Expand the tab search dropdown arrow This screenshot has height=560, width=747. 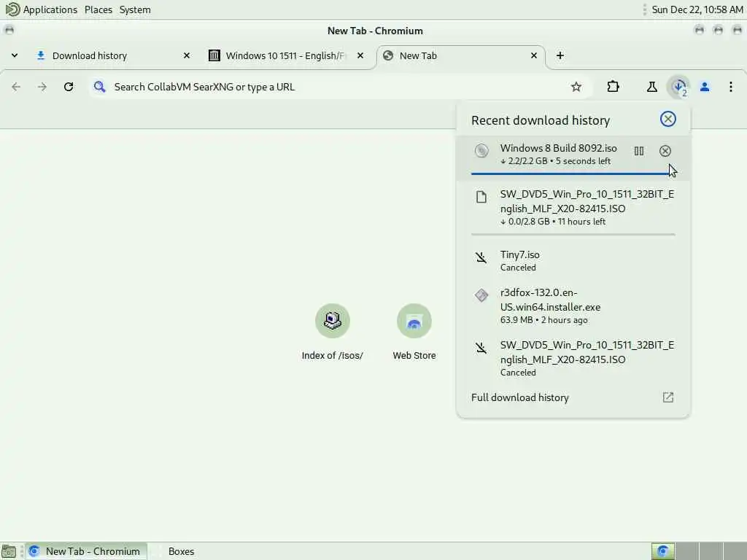15,55
